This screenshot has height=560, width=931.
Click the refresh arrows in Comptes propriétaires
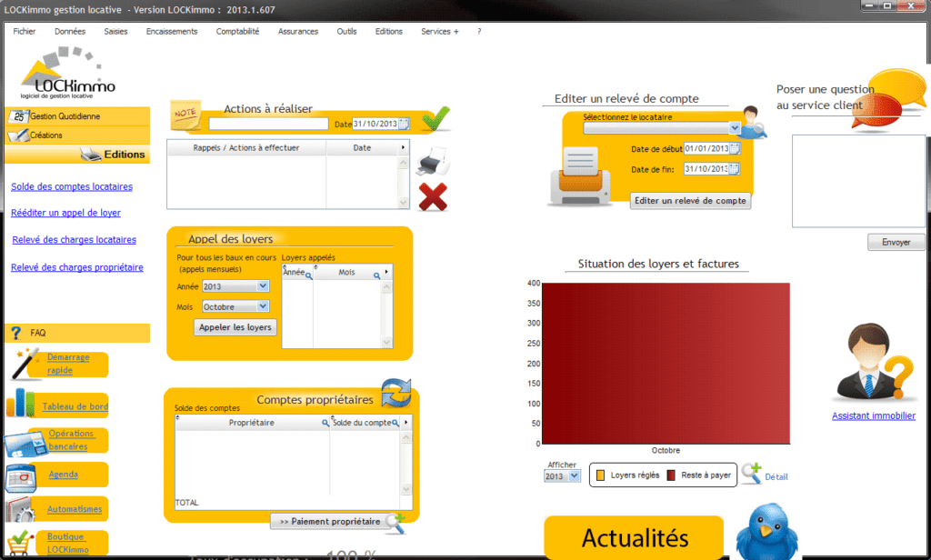(396, 394)
